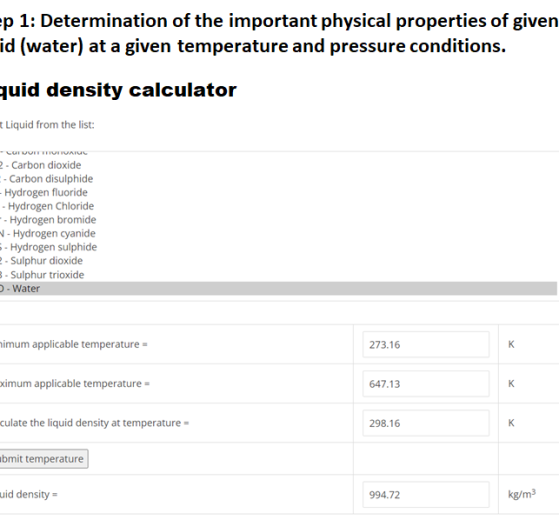Viewport: 559px width, 520px height.
Task: Click the liquid density result field
Action: click(426, 495)
